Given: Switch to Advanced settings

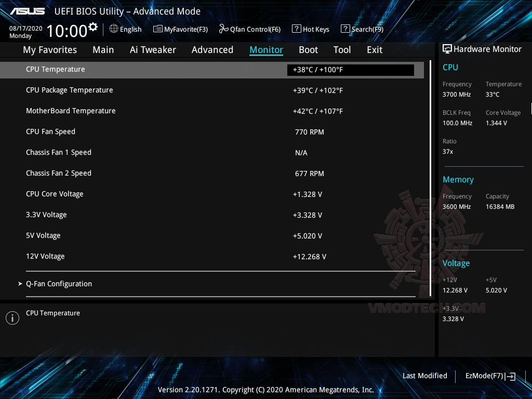Looking at the screenshot, I should pyautogui.click(x=212, y=49).
